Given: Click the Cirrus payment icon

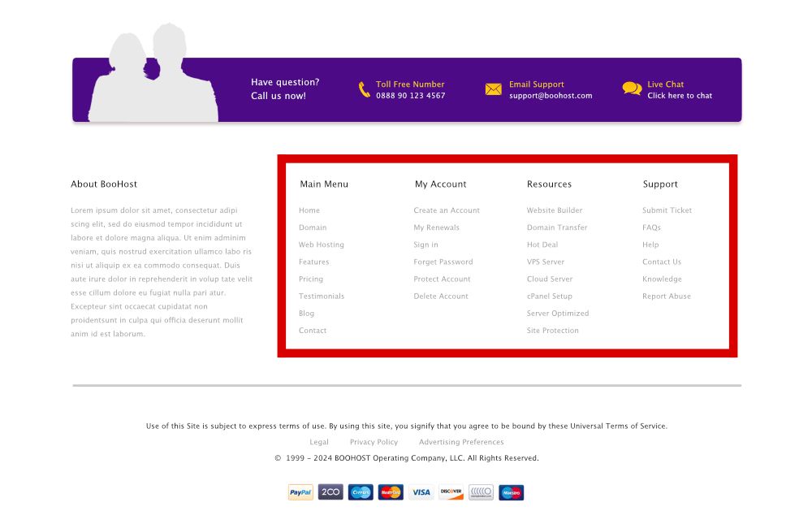Looking at the screenshot, I should [x=360, y=492].
